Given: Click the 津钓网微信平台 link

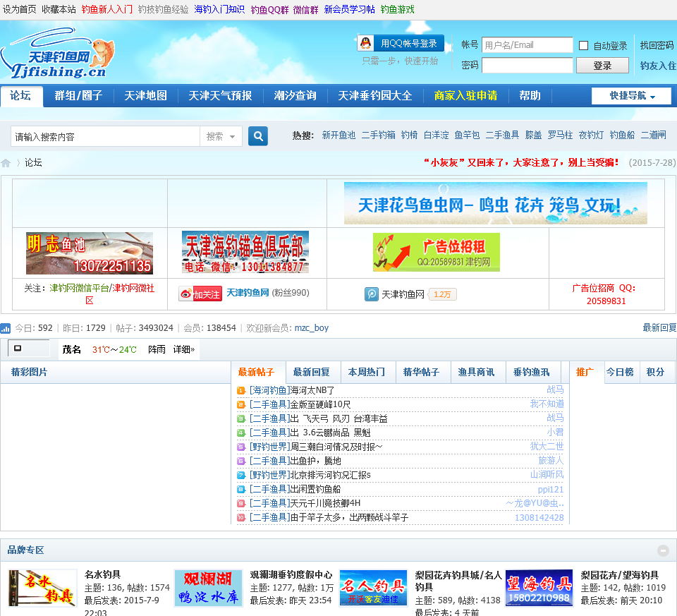Looking at the screenshot, I should click(79, 288).
